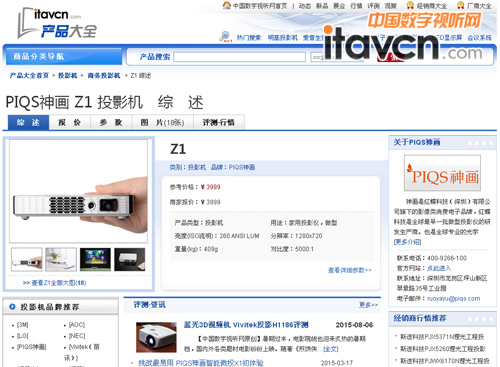
Task: Select the first projector-in-hand thumbnail
Action: point(27,259)
